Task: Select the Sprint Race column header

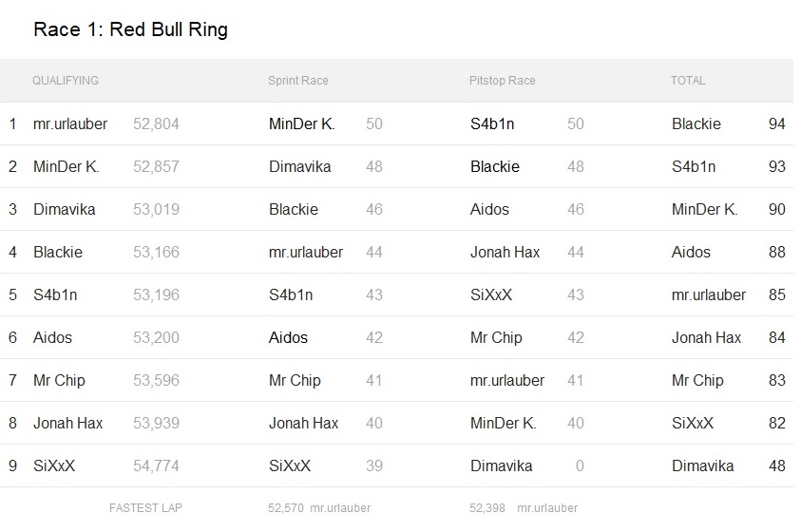Action: pos(297,81)
